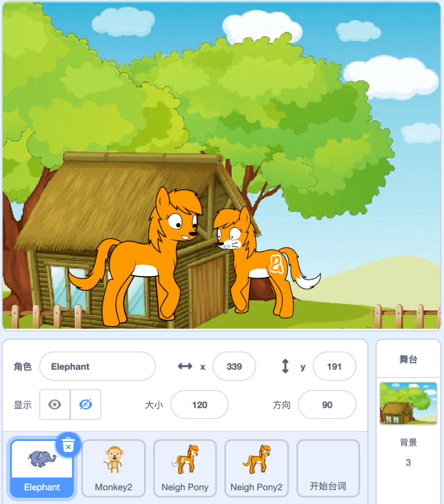
Task: Click the x position field 339
Action: pyautogui.click(x=235, y=366)
